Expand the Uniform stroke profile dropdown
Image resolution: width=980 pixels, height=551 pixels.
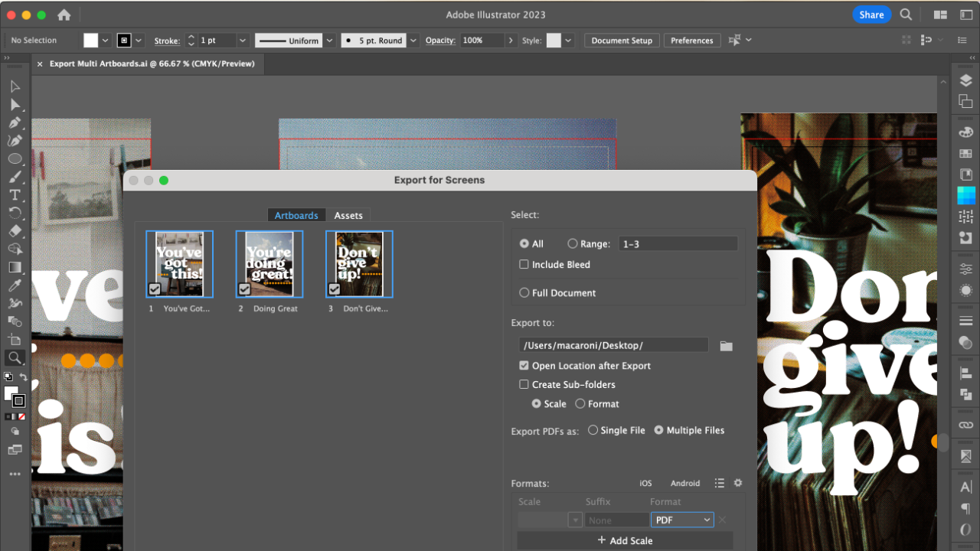(330, 41)
